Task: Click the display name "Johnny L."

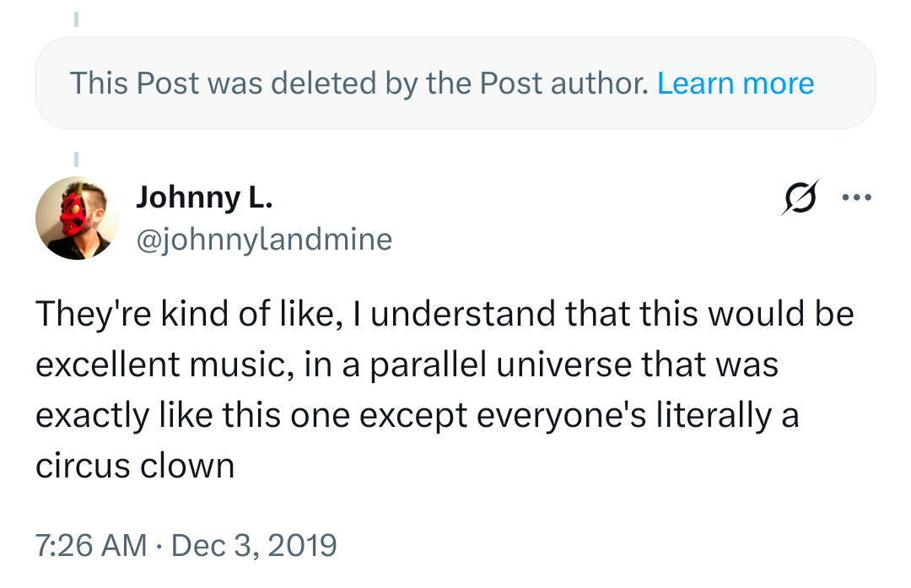Action: [x=203, y=197]
